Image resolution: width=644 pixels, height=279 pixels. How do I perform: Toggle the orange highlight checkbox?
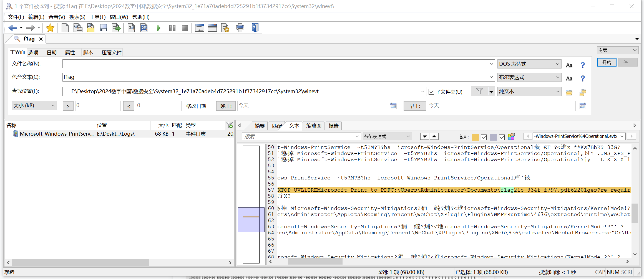click(x=484, y=137)
